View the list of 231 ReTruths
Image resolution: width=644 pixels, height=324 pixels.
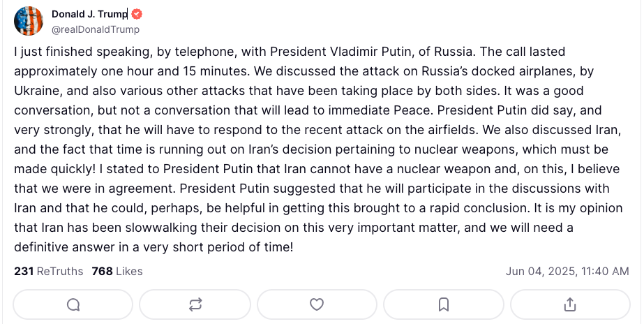(x=48, y=272)
